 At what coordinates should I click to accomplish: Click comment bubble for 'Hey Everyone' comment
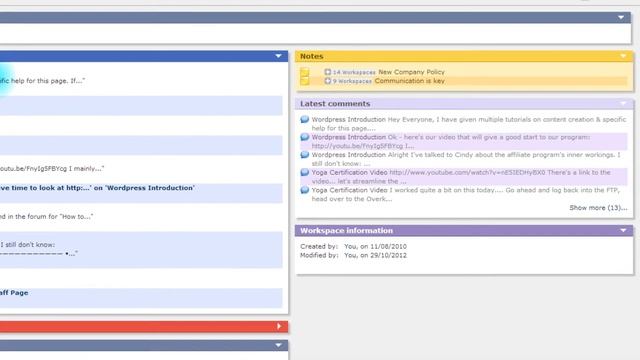(304, 120)
